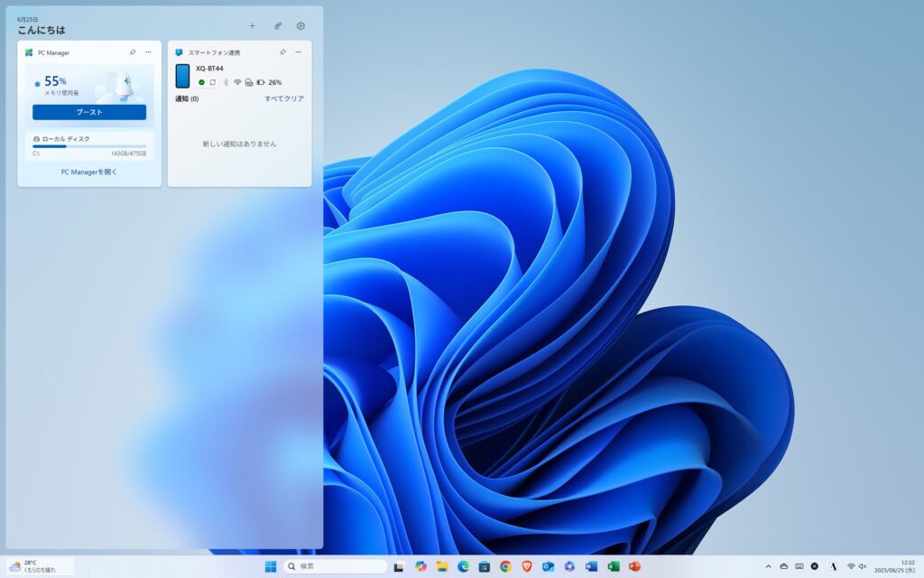
Task: Pin the PC Manager widget
Action: point(133,52)
